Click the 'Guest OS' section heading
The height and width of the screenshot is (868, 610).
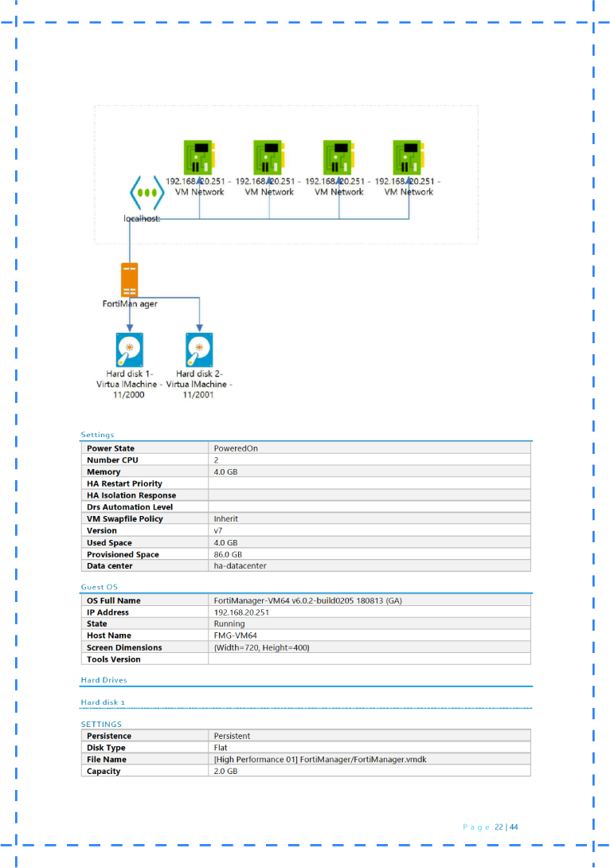[x=99, y=587]
